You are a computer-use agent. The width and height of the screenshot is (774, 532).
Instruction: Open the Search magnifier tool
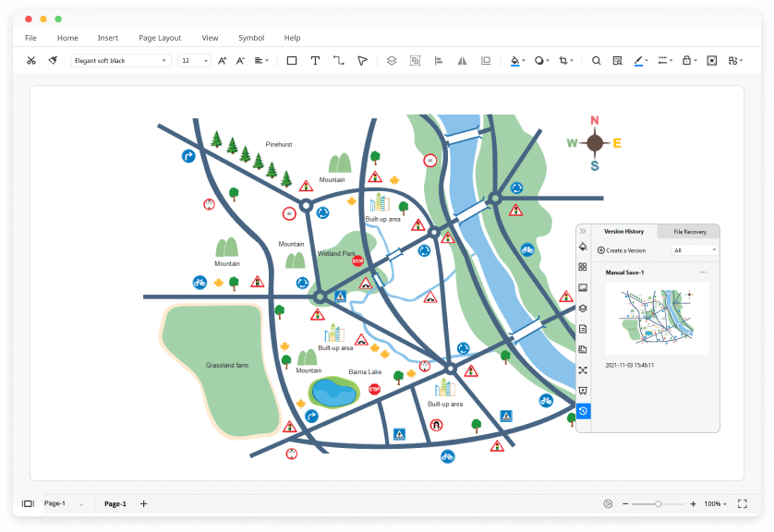click(597, 60)
